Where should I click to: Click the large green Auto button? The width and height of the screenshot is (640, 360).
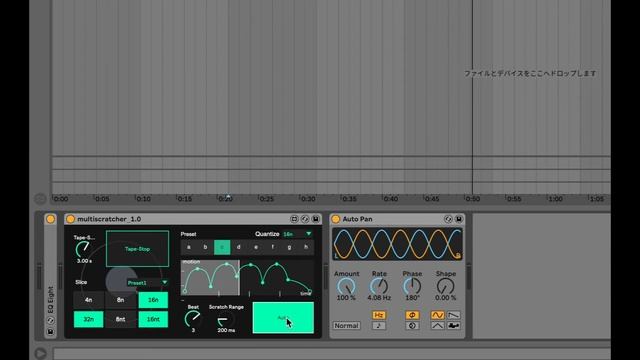pos(283,318)
